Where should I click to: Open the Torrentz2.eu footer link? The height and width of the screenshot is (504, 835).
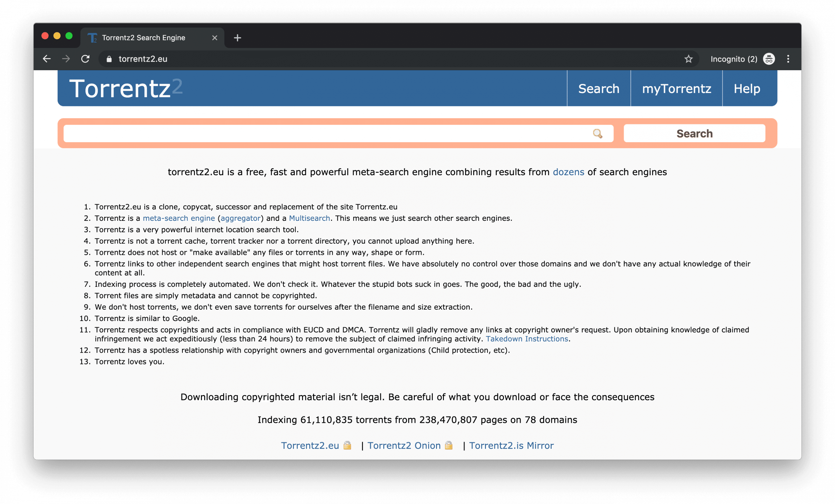coord(310,445)
